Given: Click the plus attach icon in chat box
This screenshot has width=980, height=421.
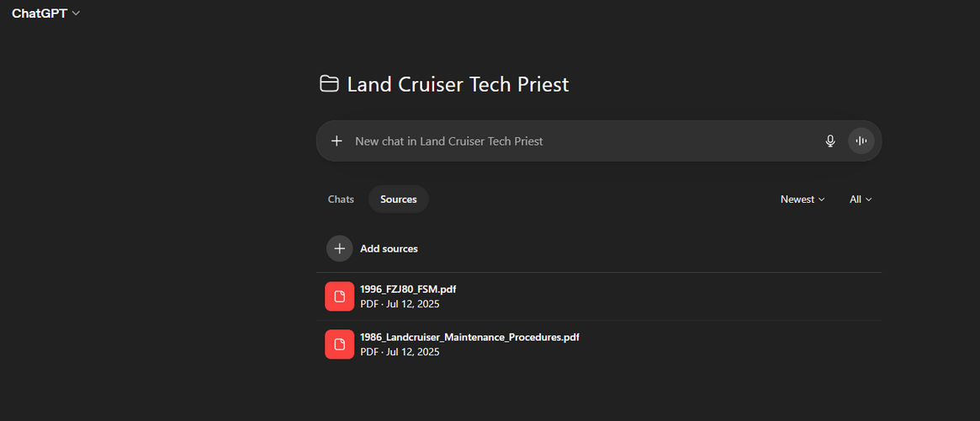Looking at the screenshot, I should tap(336, 141).
